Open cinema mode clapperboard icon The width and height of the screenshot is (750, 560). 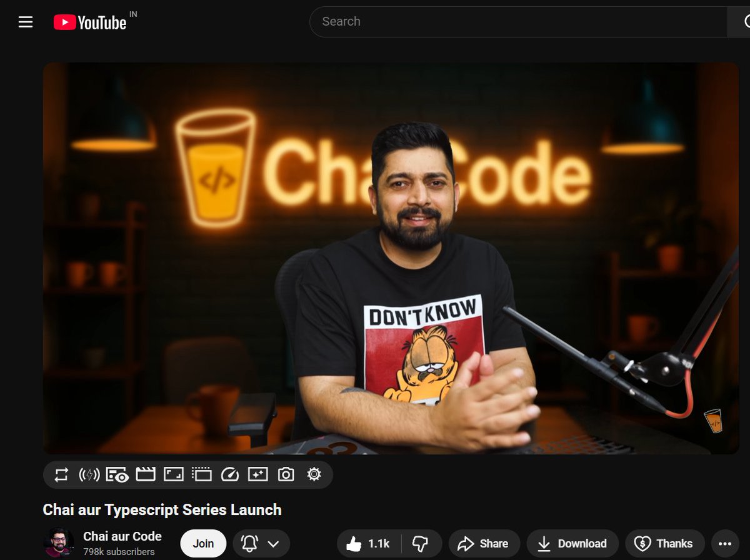coord(146,474)
